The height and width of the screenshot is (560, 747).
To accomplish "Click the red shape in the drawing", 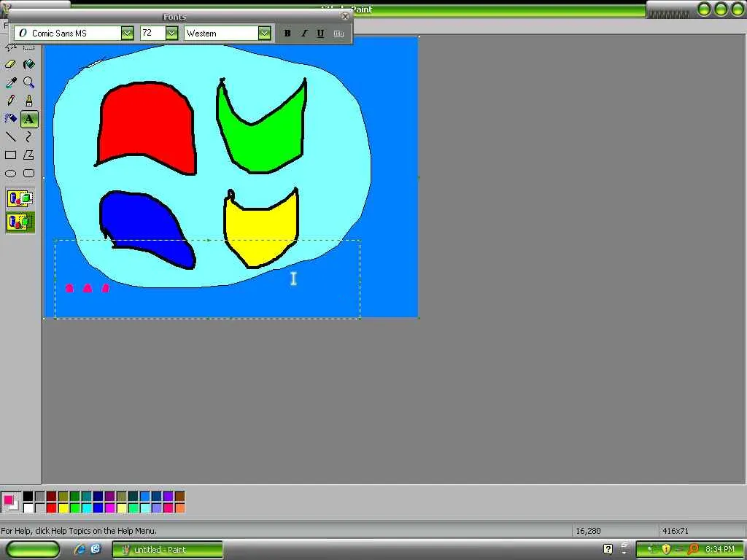I will 147,127.
